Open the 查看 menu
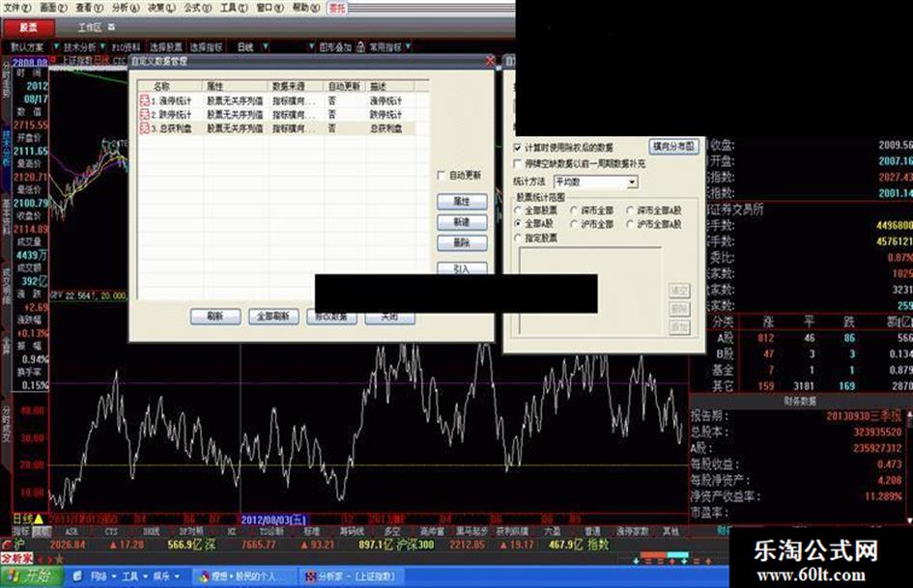Viewport: 913px width, 588px height. click(x=89, y=8)
